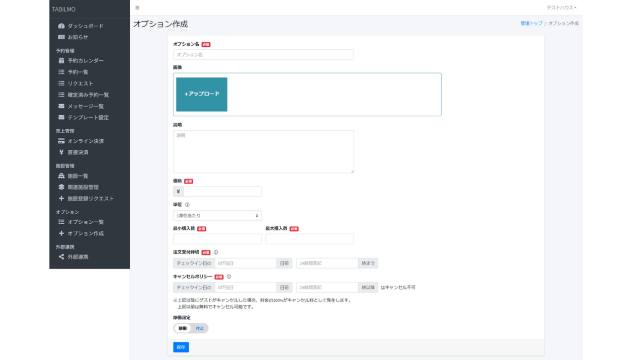
Task: Click the external integration share icon
Action: point(61,257)
